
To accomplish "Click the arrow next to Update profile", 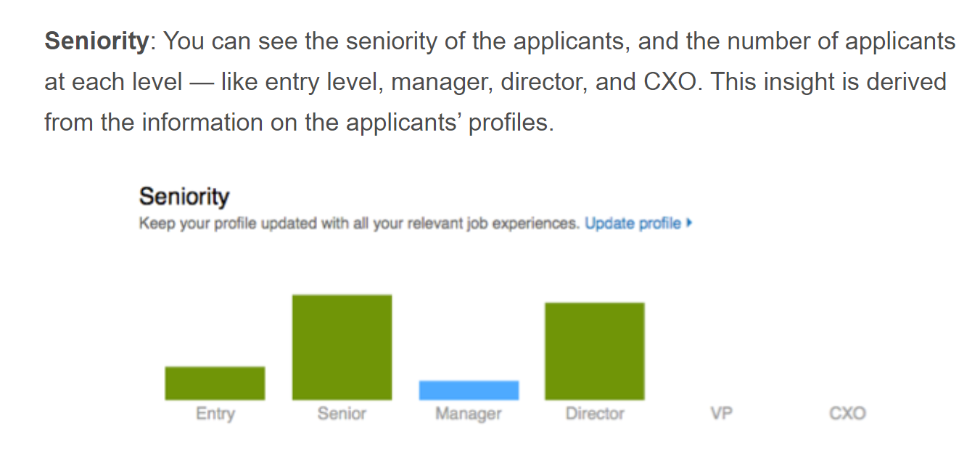I will pyautogui.click(x=688, y=223).
